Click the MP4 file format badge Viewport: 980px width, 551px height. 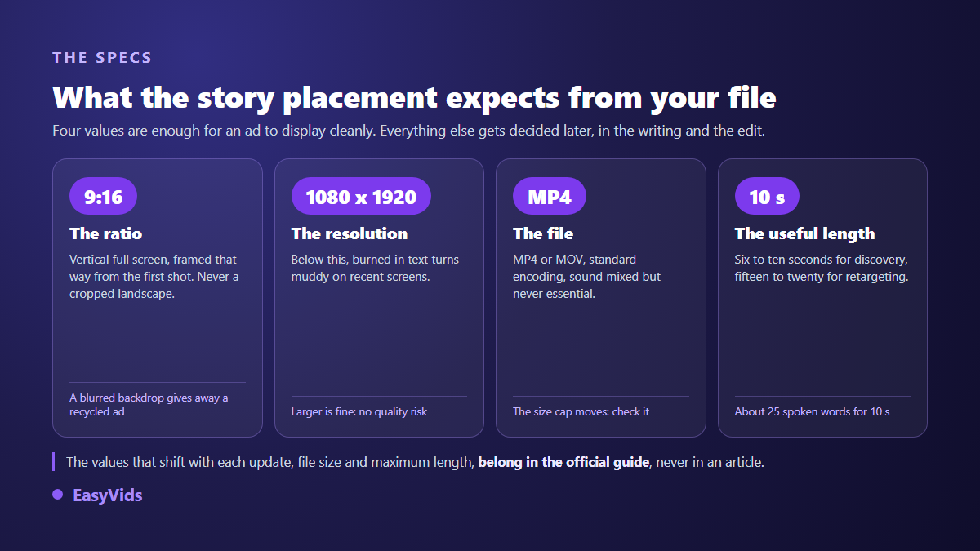[550, 196]
